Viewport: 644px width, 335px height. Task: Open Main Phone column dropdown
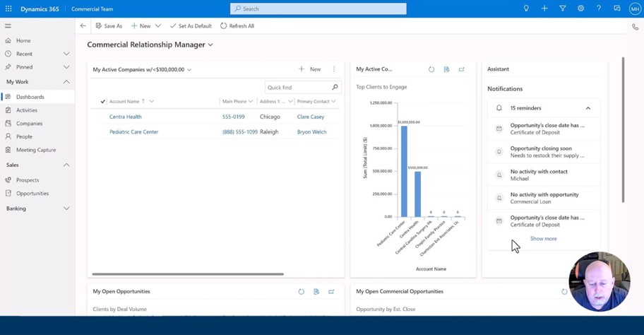coord(251,101)
